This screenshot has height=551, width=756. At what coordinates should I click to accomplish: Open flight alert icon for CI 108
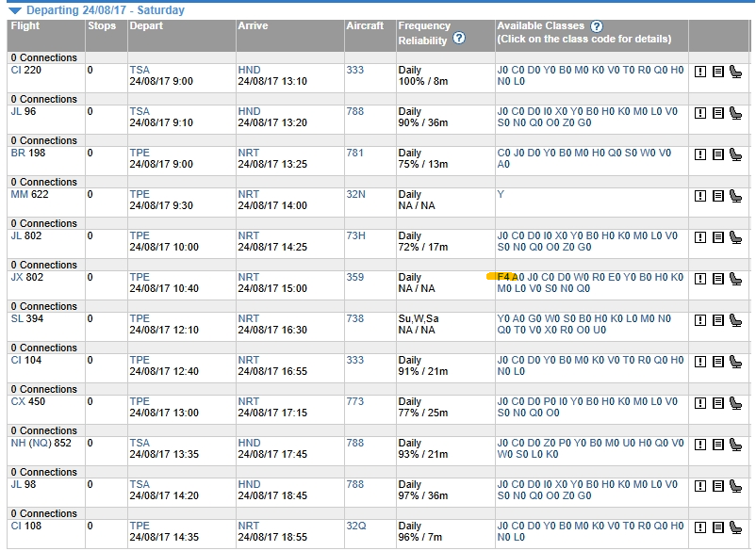[x=700, y=527]
